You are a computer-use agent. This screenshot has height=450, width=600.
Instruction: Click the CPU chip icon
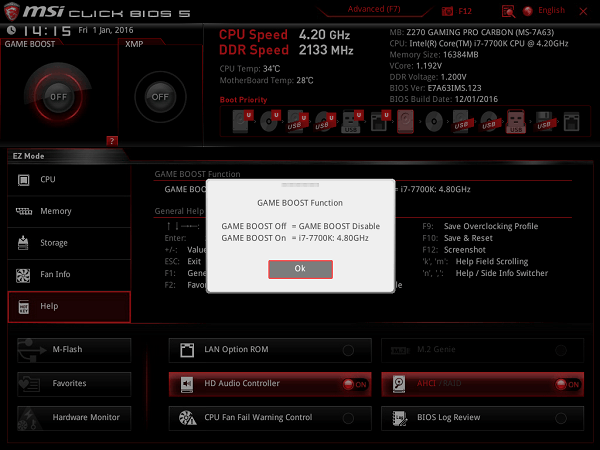click(x=23, y=180)
